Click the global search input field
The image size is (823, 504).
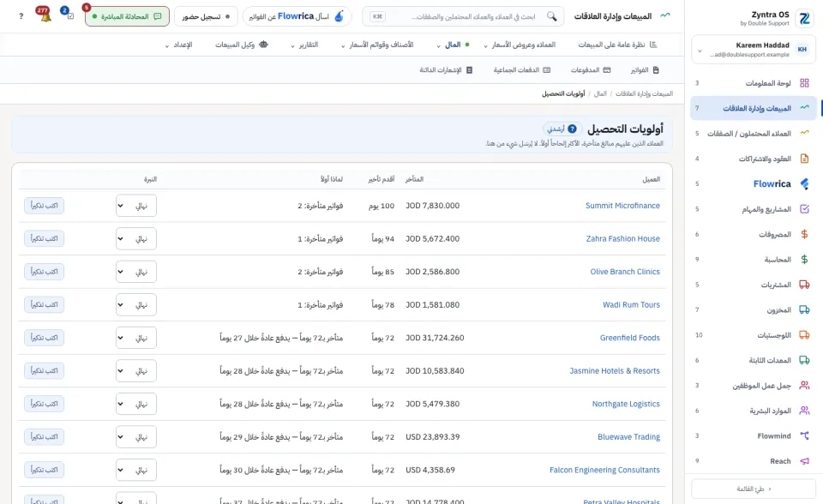[x=463, y=16]
